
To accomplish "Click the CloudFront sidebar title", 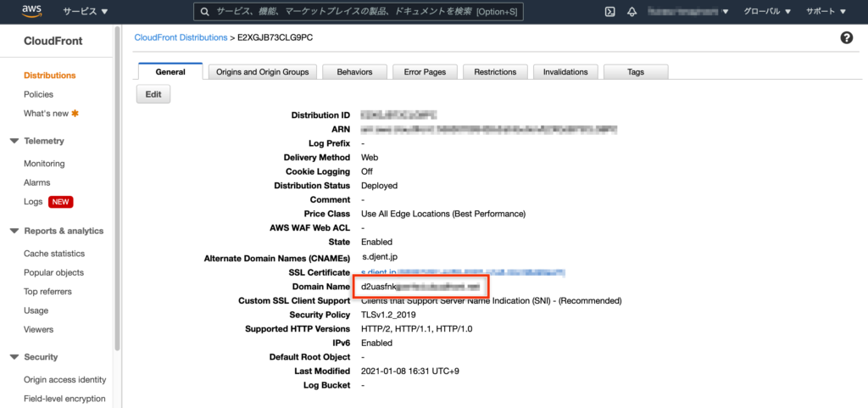I will (53, 42).
